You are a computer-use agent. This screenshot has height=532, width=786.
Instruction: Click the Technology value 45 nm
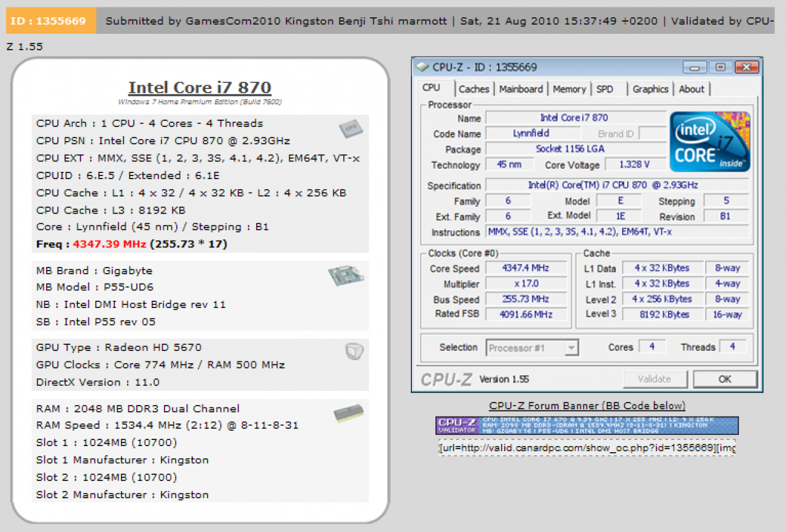pos(510,164)
